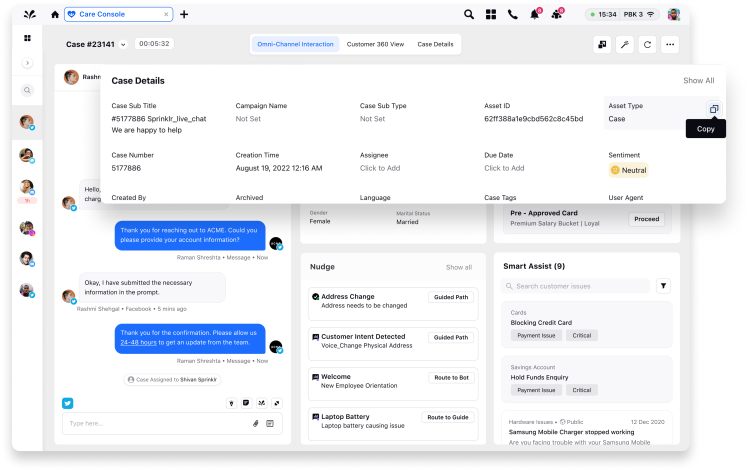Click Click to Add under Assignee
This screenshot has width=750, height=471.
tap(380, 168)
